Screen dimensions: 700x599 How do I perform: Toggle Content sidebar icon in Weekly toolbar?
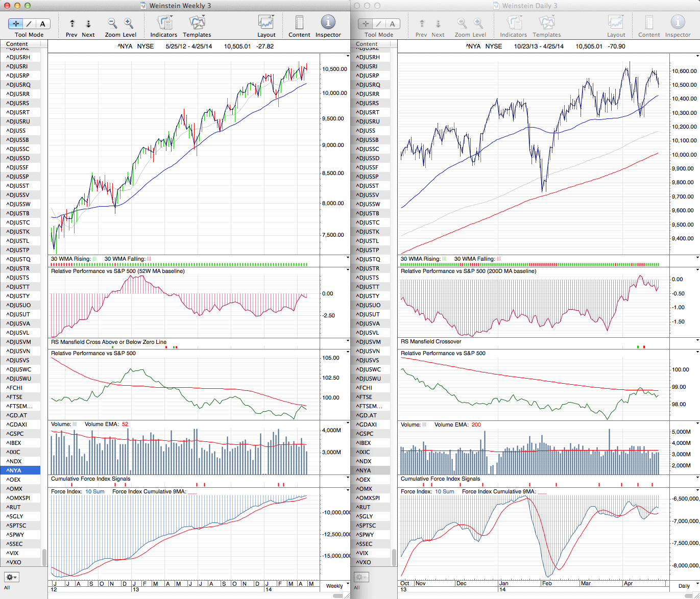(x=299, y=23)
